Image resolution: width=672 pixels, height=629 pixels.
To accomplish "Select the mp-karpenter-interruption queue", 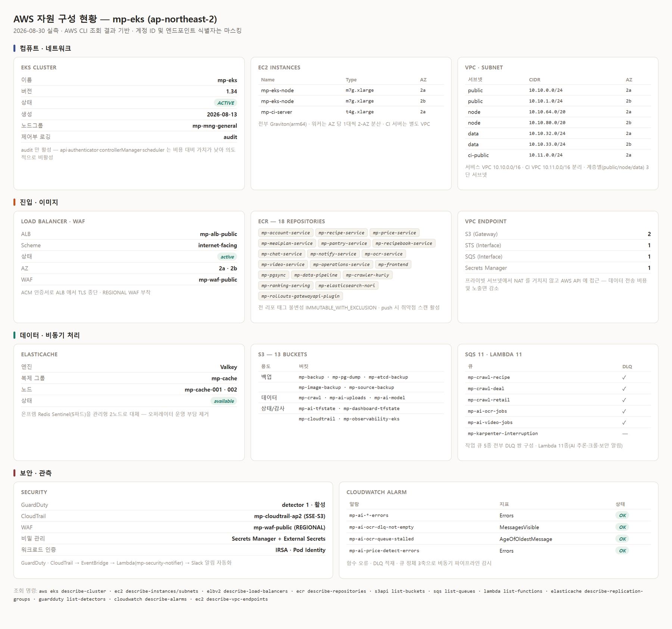I will [503, 433].
